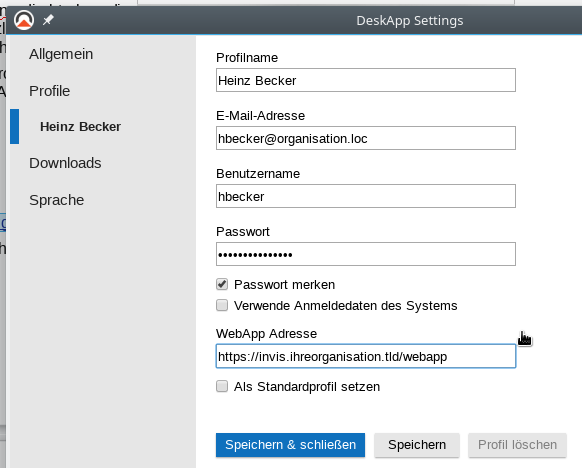Click the Profil löschen button

tap(517, 445)
